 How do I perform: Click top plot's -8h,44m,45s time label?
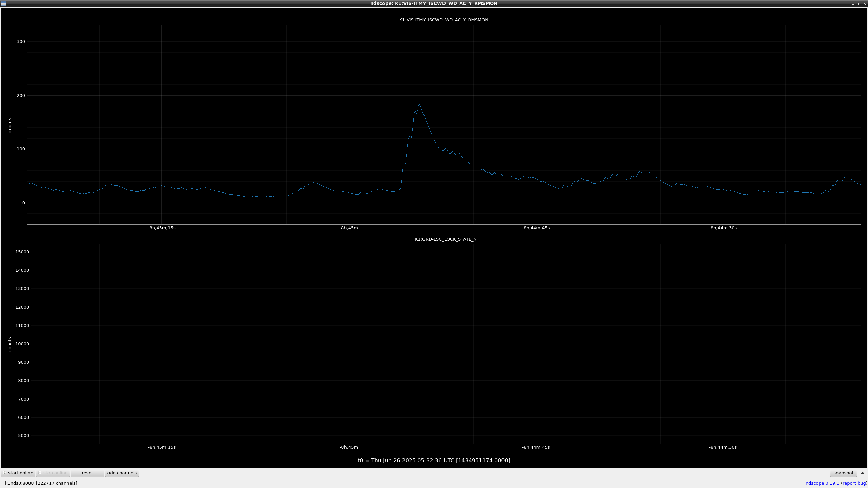(536, 228)
